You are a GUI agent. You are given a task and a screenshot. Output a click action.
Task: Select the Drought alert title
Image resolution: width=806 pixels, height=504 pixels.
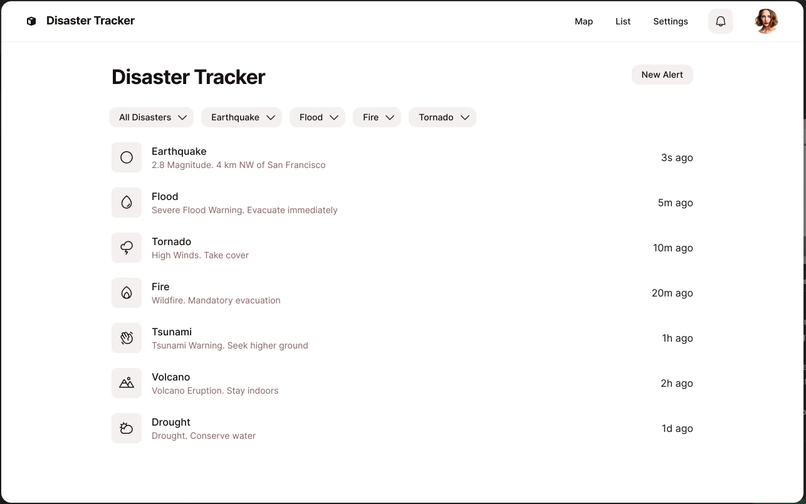[171, 422]
